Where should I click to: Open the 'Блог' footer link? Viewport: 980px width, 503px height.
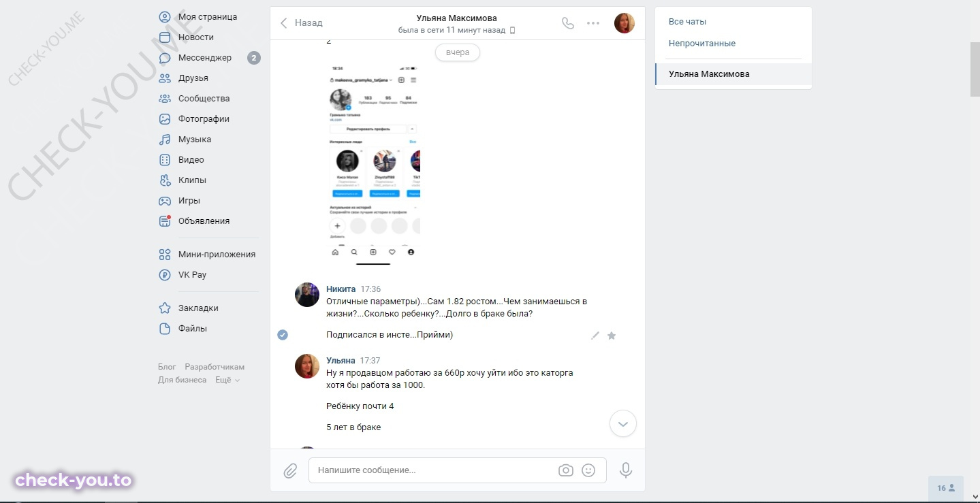(167, 367)
